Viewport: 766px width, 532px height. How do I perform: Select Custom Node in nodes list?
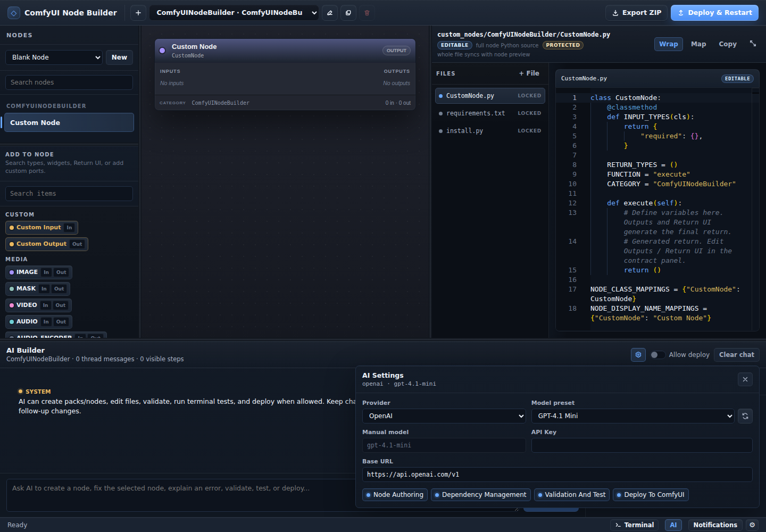tap(69, 122)
